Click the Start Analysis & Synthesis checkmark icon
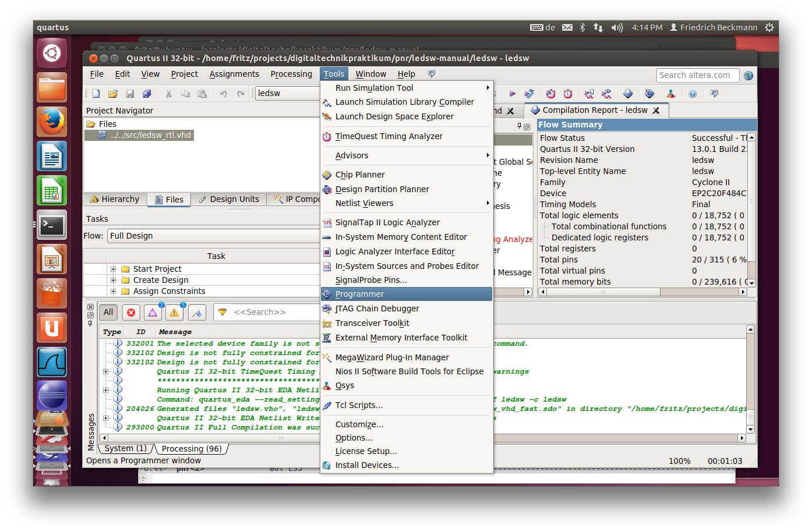 pyautogui.click(x=529, y=94)
